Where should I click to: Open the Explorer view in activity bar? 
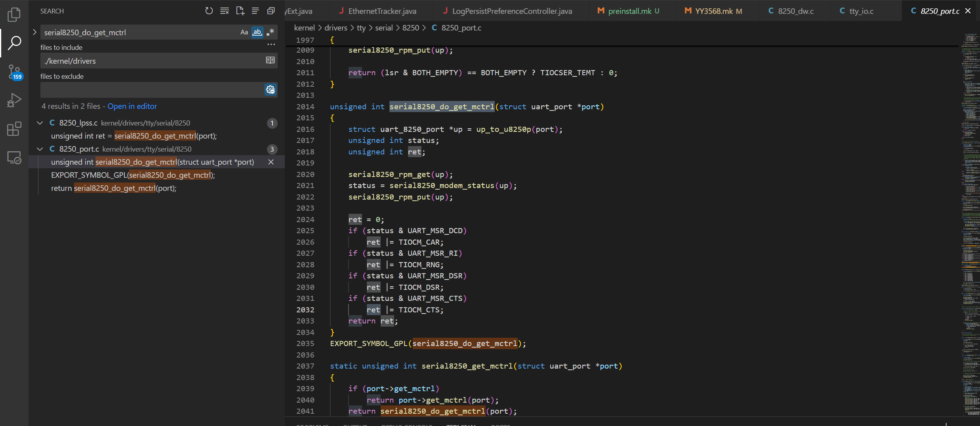tap(14, 15)
